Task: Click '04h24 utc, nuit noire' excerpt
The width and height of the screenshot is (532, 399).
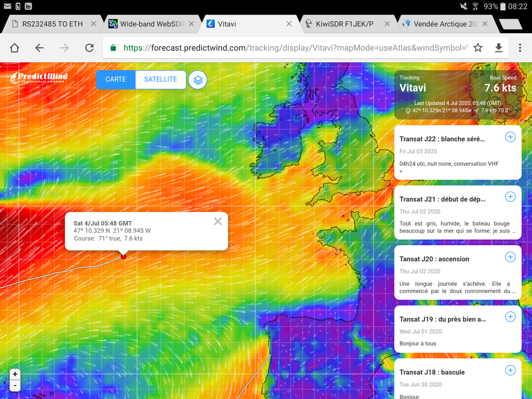Action: (x=449, y=164)
